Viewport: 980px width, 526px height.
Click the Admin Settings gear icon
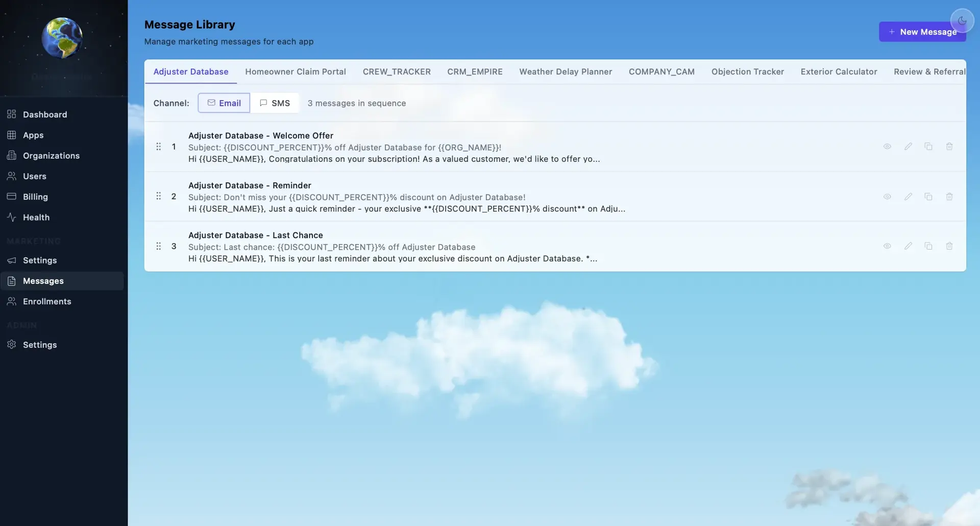tap(11, 345)
